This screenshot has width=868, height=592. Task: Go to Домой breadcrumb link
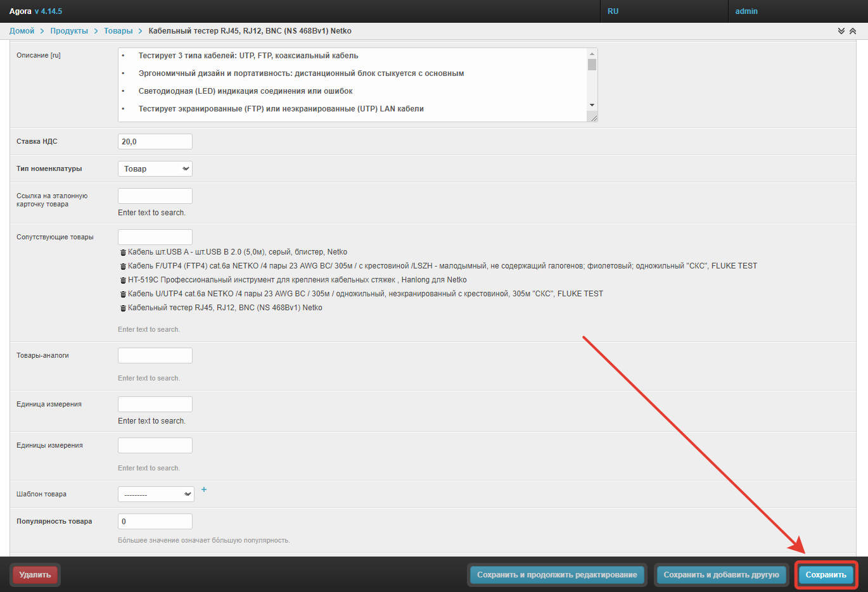tap(22, 31)
